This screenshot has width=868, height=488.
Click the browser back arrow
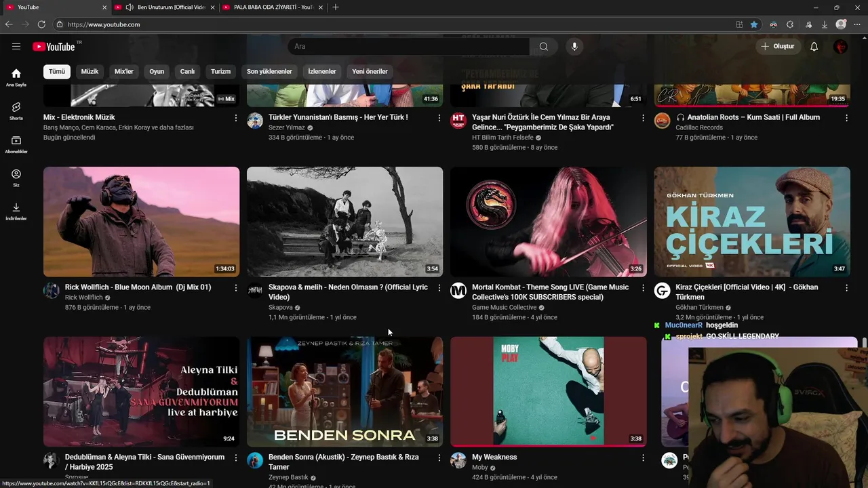[x=9, y=24]
